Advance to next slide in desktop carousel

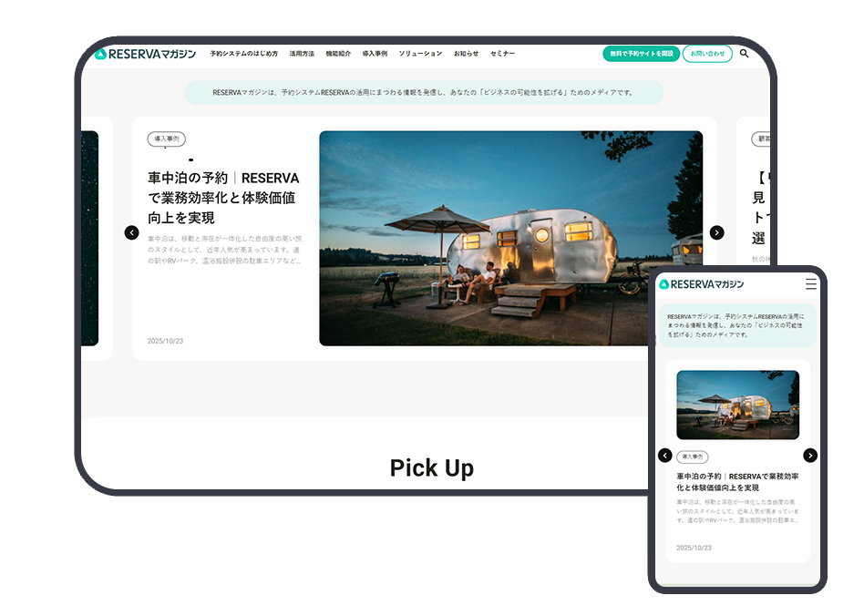[x=716, y=232]
